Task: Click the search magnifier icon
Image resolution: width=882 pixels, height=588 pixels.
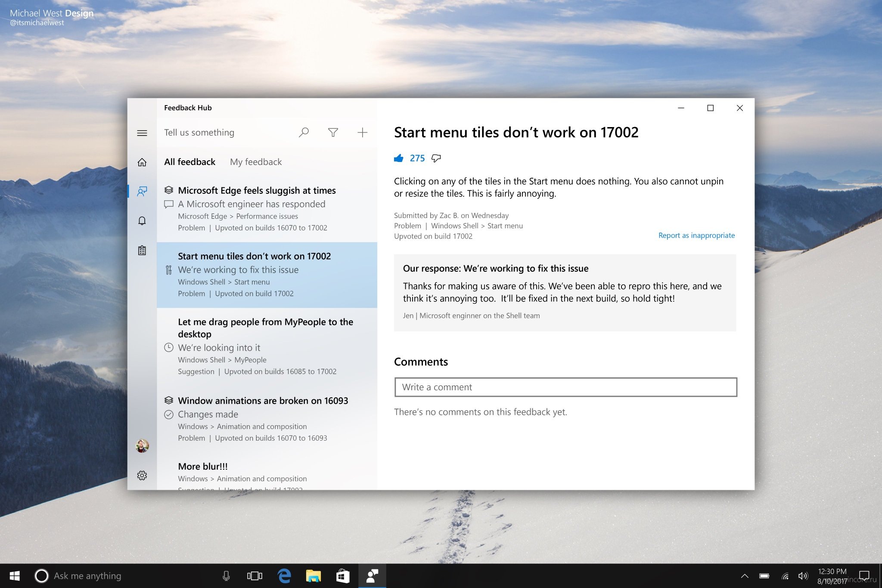Action: pos(304,133)
